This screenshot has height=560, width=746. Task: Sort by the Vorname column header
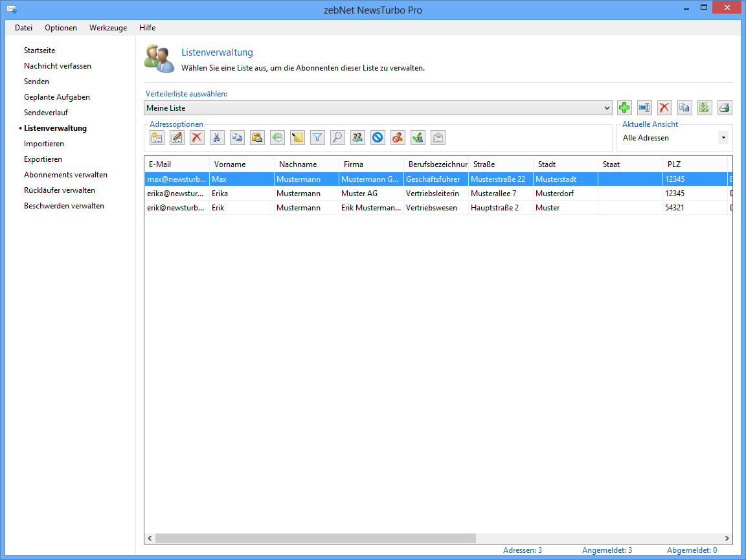[x=242, y=164]
